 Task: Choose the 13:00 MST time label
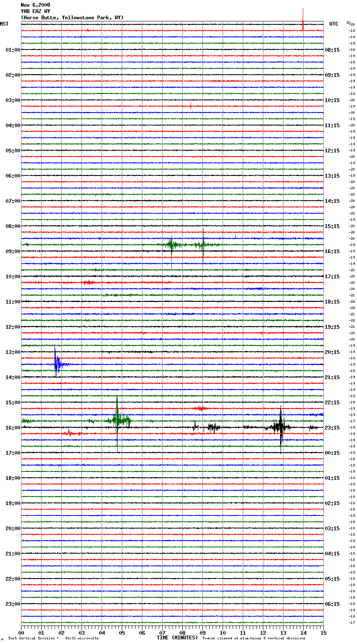pos(13,352)
